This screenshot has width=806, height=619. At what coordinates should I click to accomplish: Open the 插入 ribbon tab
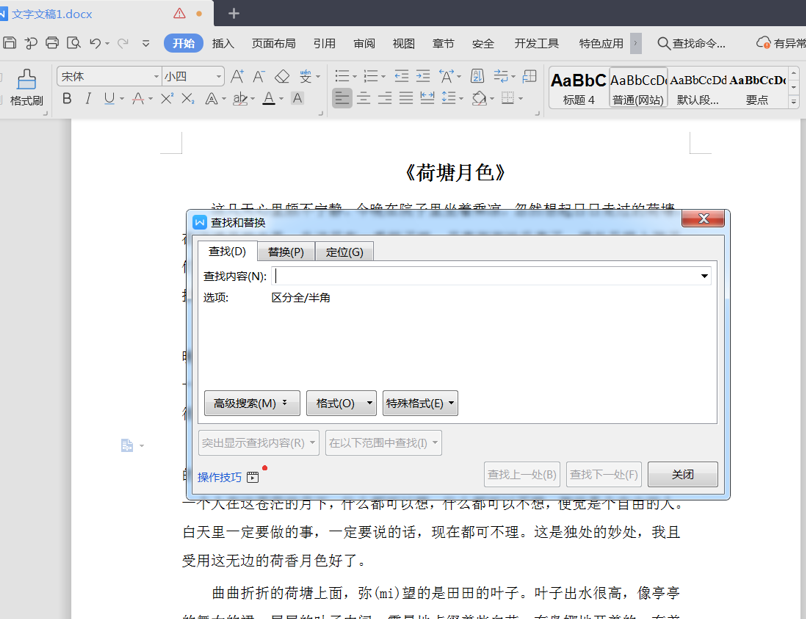point(223,43)
